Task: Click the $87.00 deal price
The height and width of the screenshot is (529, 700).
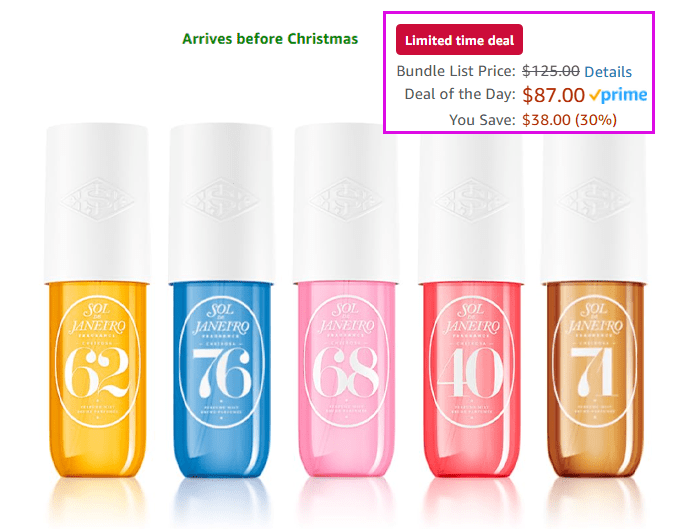Action: [553, 95]
